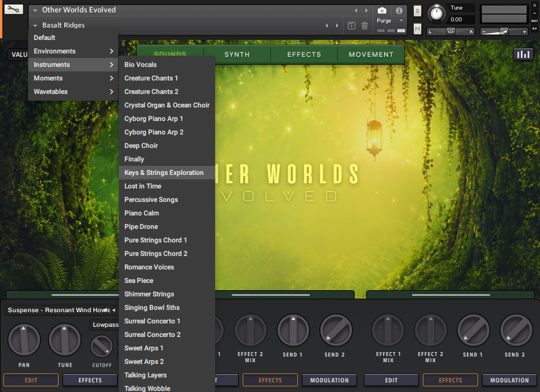The image size is (540, 392).
Task: Click arrow beside Suspense Resonant Wind sound name
Action: [113, 310]
